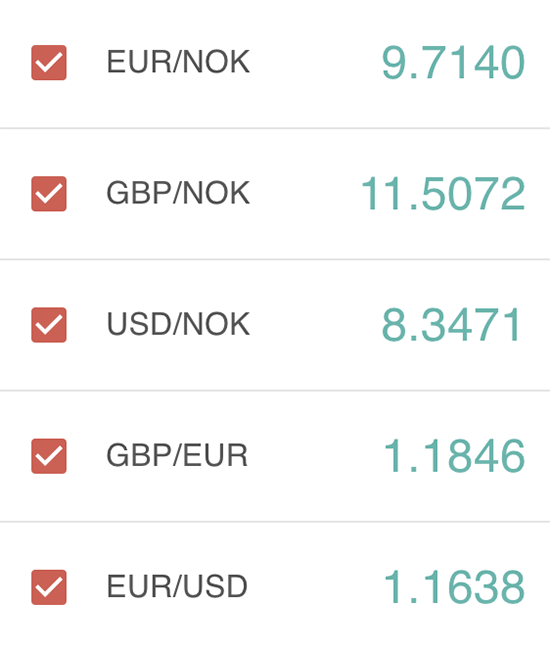Toggle the GBP/NOK checkbox
The width and height of the screenshot is (550, 650).
[x=49, y=194]
